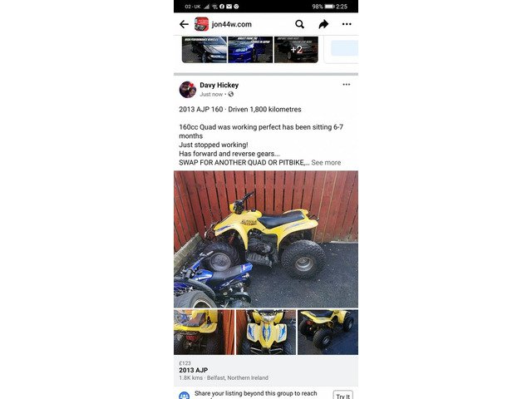Tap the Try It button
This screenshot has width=532, height=399.
(x=343, y=396)
